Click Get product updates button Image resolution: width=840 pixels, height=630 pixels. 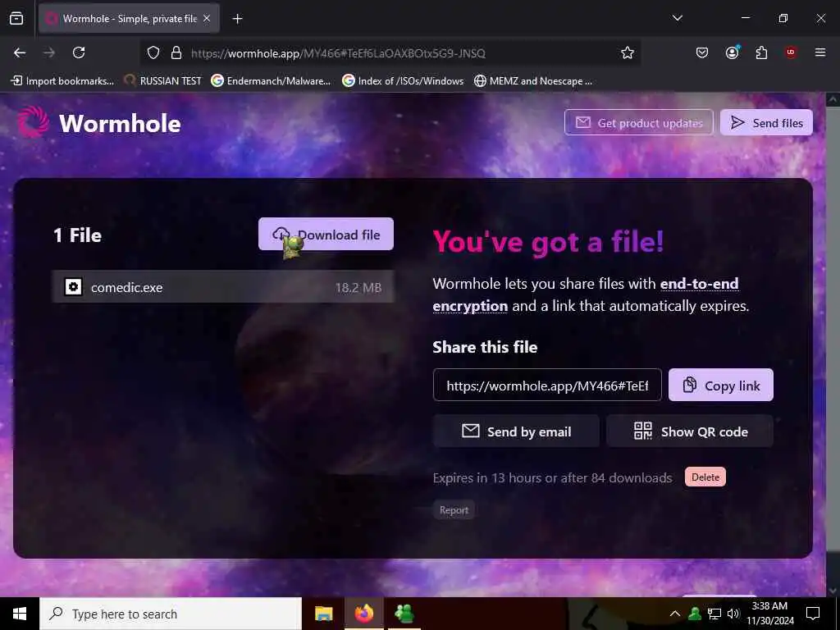(x=638, y=123)
